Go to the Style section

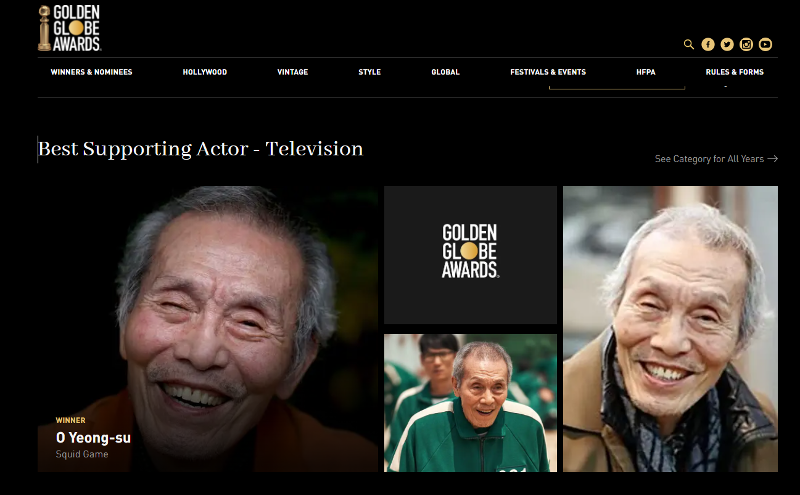(369, 72)
